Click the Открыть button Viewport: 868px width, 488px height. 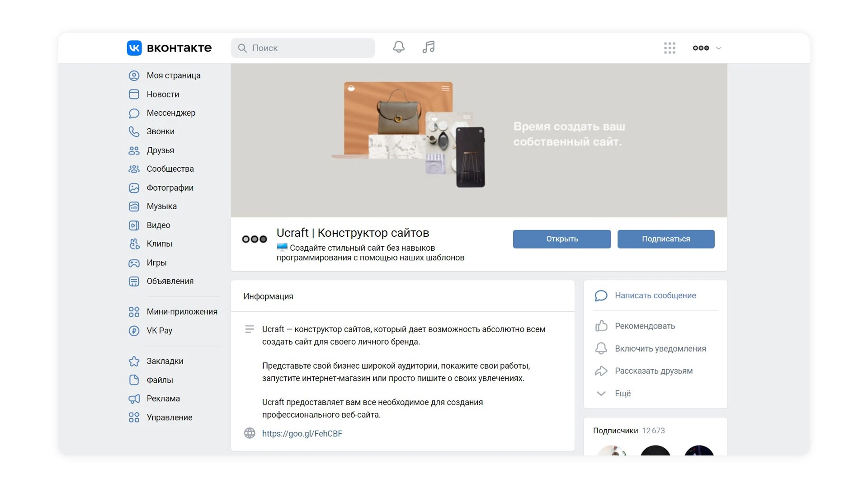(562, 239)
